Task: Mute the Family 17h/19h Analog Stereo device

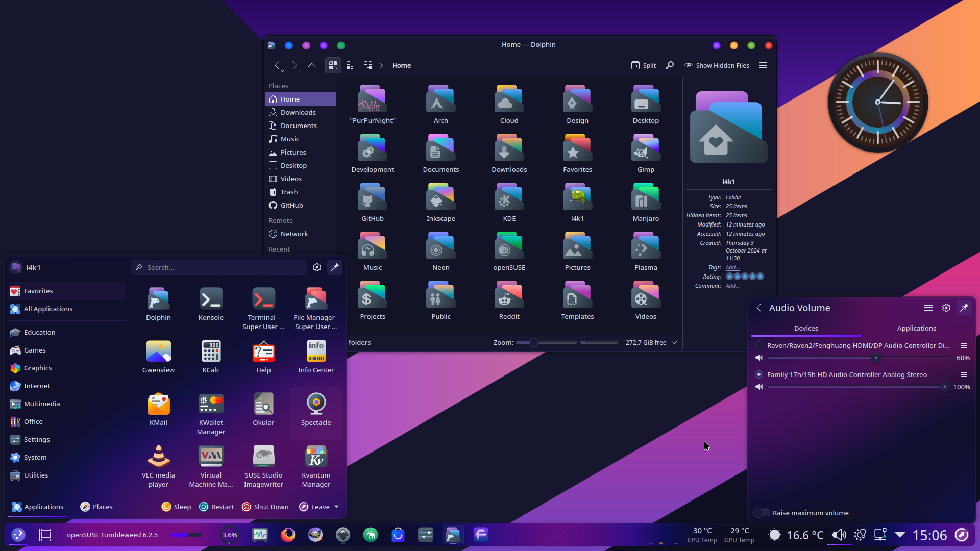Action: 759,387
